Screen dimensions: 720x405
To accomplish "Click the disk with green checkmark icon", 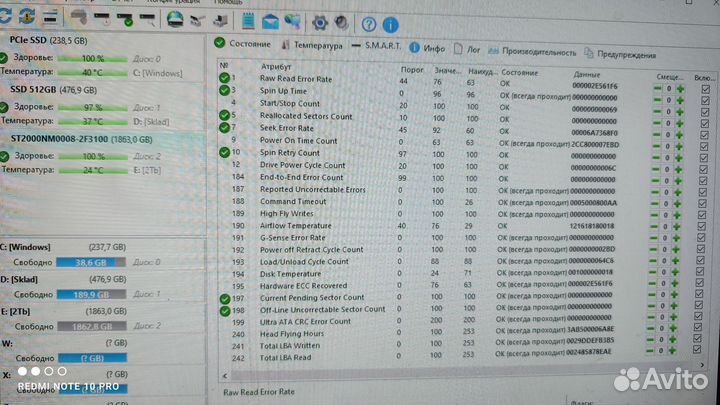I will [x=125, y=19].
